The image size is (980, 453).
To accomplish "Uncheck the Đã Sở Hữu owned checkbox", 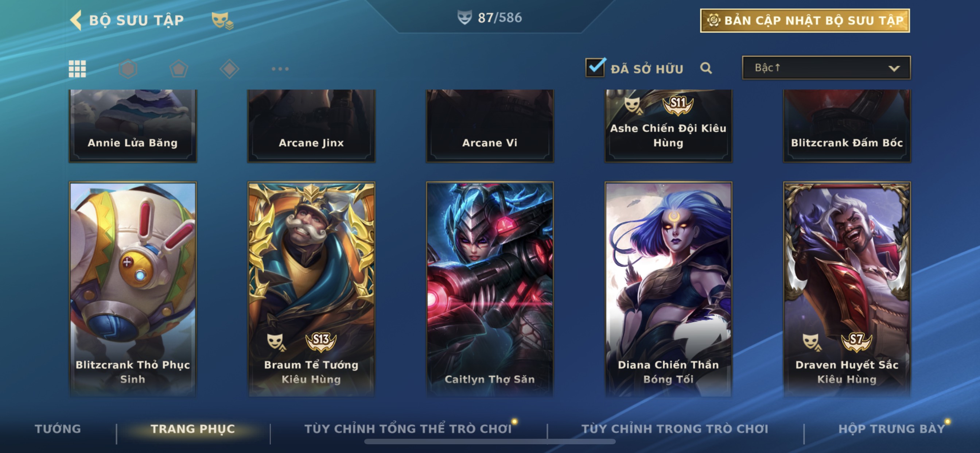I will [x=595, y=67].
